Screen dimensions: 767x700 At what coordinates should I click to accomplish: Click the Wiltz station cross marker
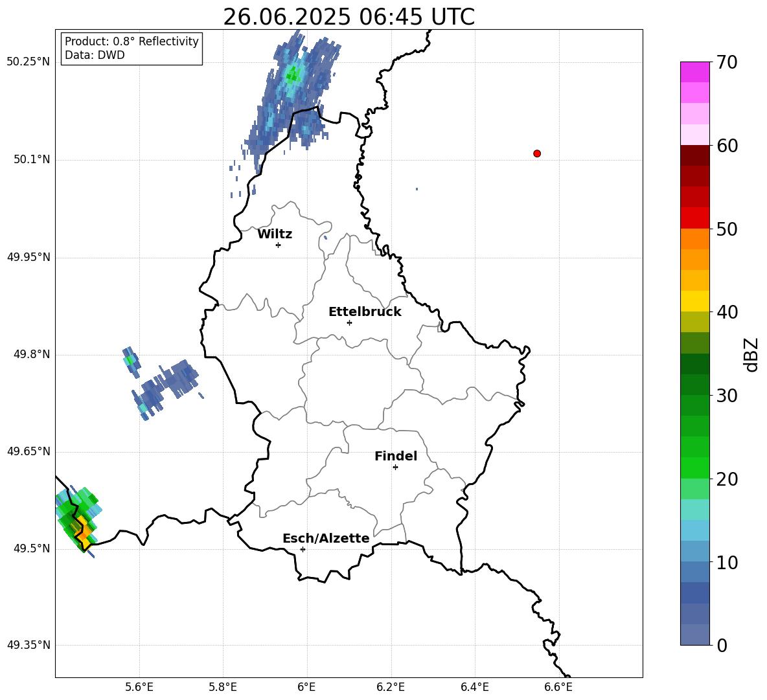pos(279,245)
